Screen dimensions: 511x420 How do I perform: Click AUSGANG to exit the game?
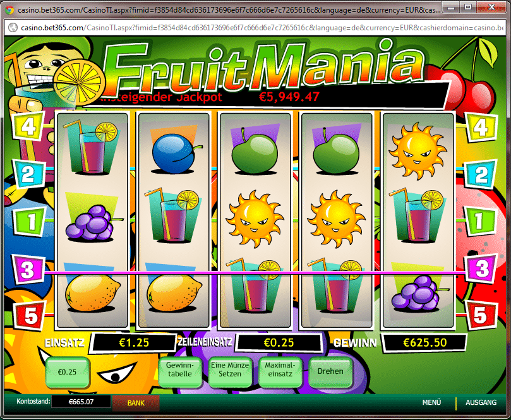(x=481, y=402)
